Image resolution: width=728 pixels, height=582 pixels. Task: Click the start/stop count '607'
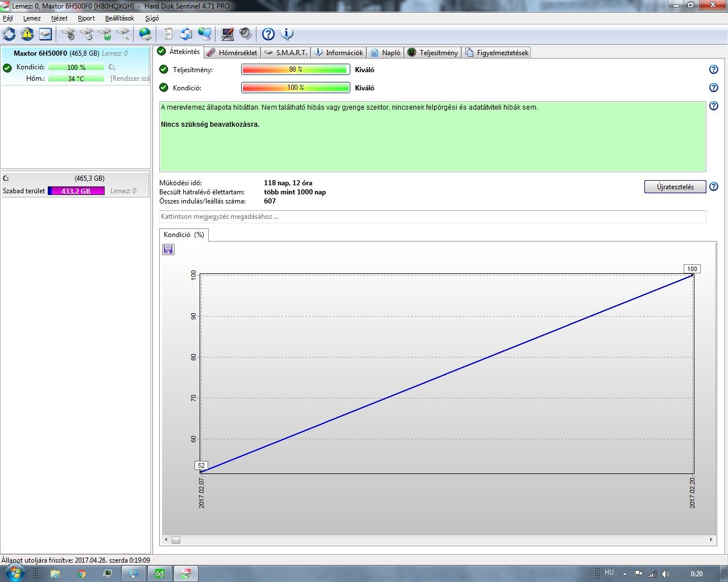coord(270,201)
